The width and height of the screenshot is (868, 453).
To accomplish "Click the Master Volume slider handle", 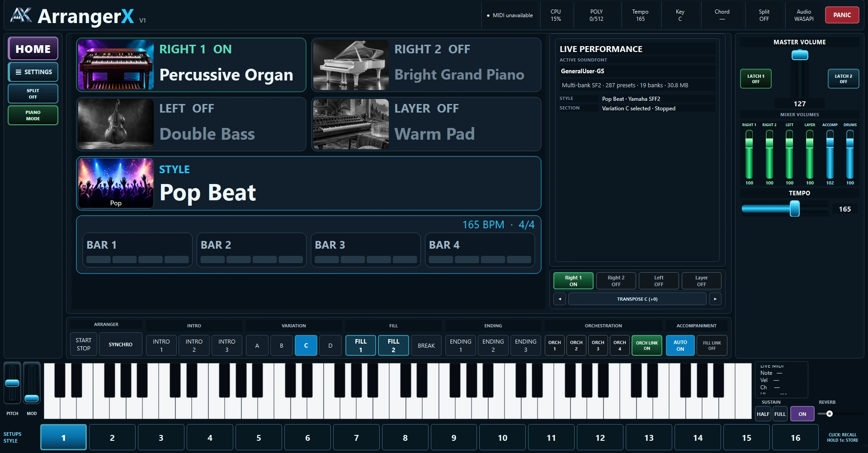I will [800, 55].
